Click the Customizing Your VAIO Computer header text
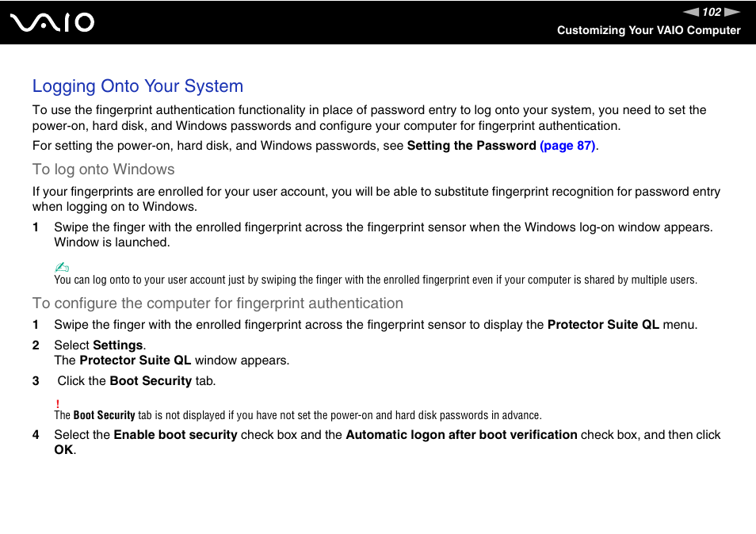 pyautogui.click(x=648, y=30)
